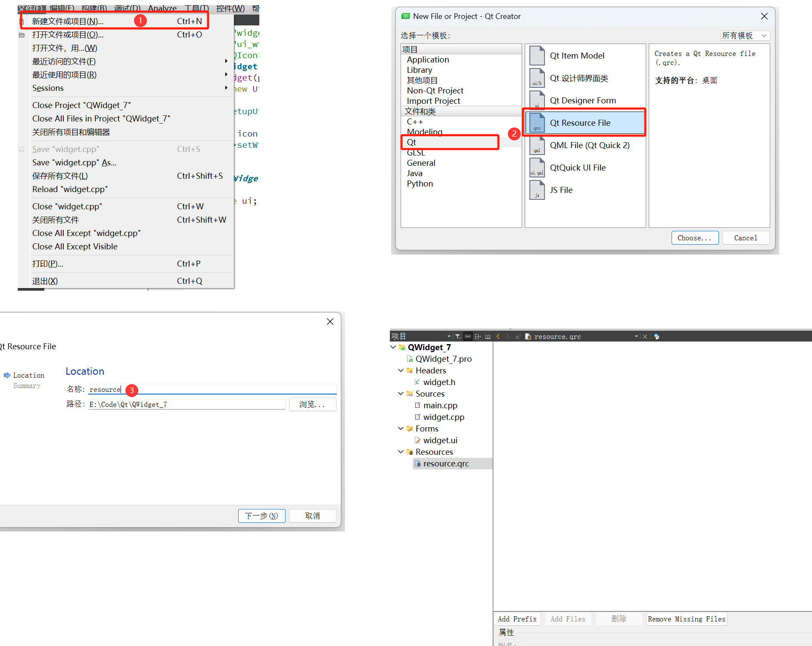Close the New File or Project dialog
This screenshot has height=646, width=812.
(x=764, y=16)
